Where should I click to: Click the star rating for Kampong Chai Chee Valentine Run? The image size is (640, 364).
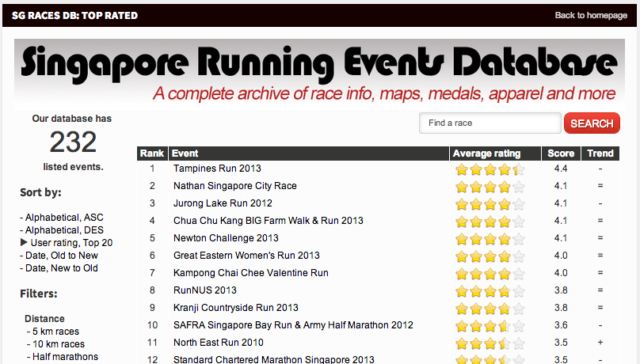(490, 274)
